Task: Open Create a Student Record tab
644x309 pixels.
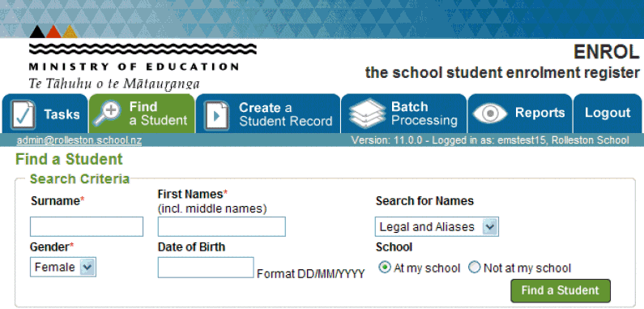Action: 268,114
